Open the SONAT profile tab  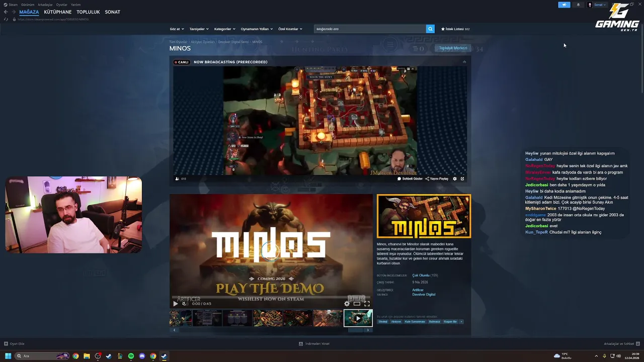click(112, 12)
